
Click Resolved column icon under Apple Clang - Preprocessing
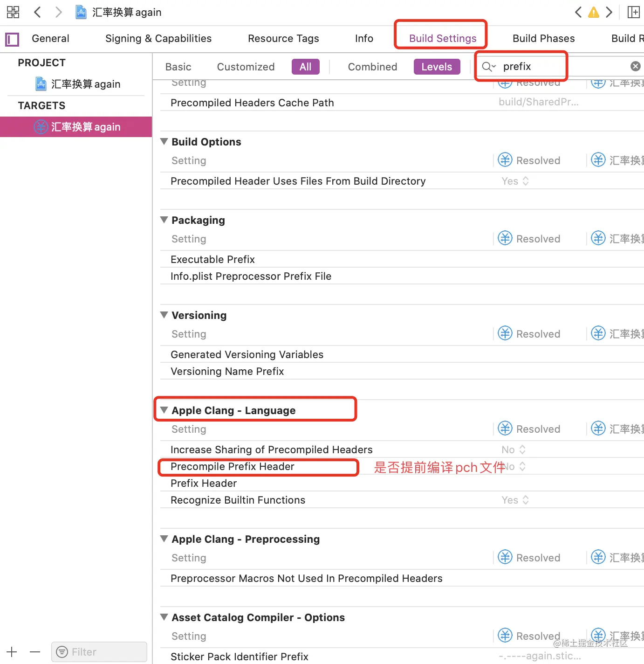(505, 557)
